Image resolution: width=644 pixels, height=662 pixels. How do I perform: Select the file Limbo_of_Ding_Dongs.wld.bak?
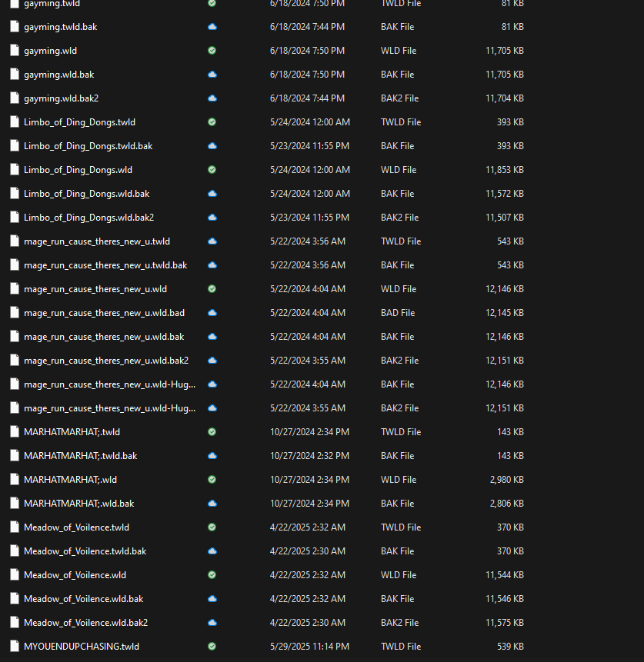click(x=87, y=194)
